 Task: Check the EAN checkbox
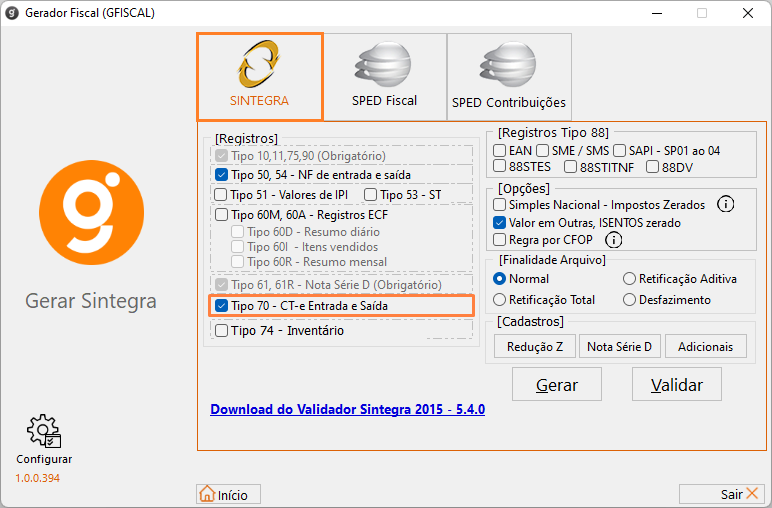coord(499,150)
